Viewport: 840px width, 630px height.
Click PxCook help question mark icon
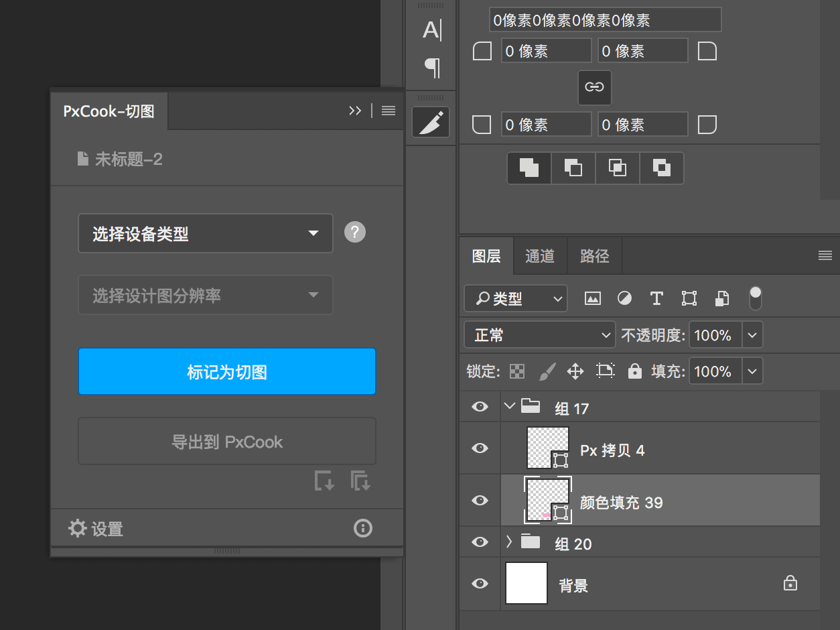pyautogui.click(x=355, y=233)
